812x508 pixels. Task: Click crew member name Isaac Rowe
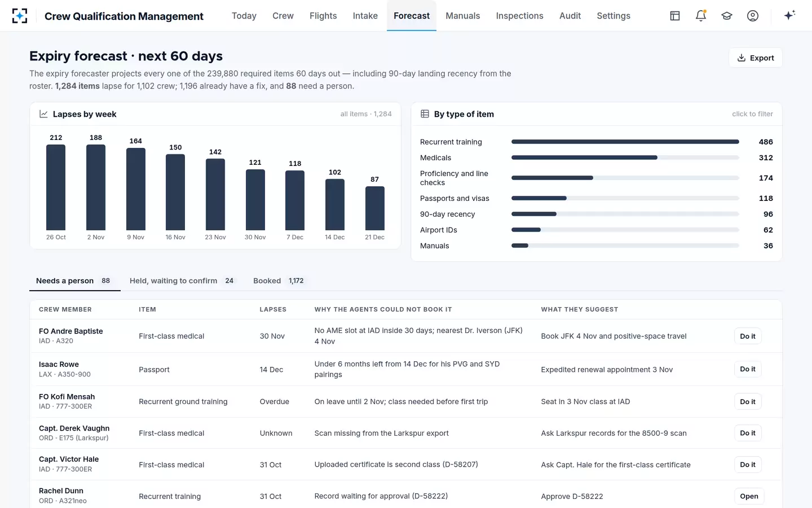(59, 365)
